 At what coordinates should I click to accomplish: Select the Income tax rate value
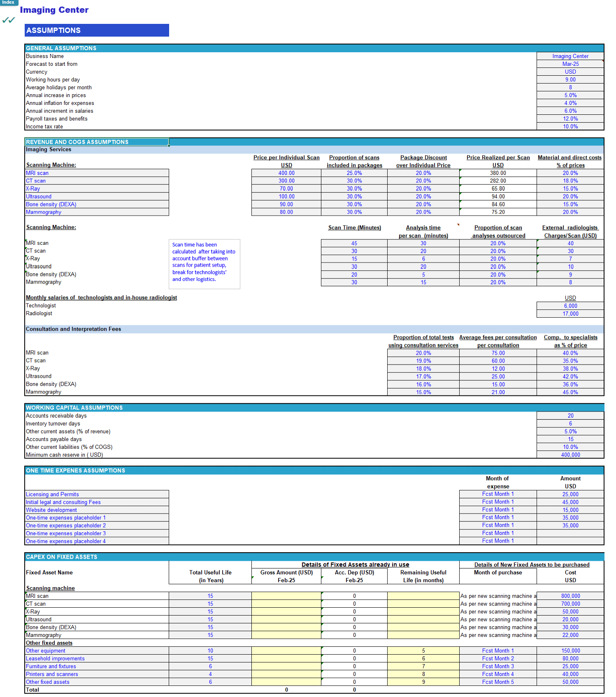(570, 127)
